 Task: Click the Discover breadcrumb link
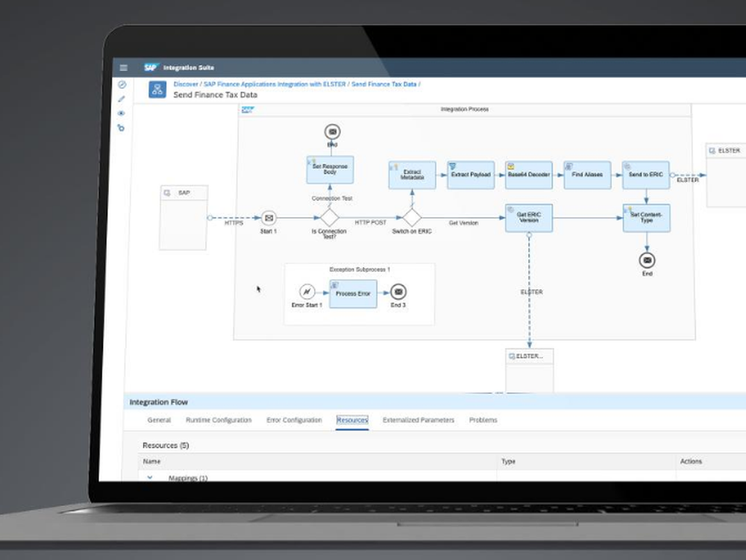tap(186, 84)
